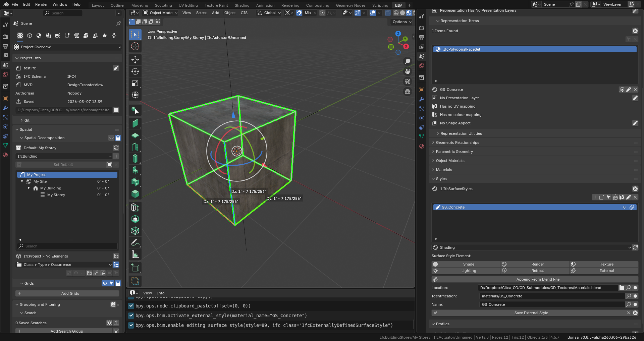Toggle camera view in viewport
Viewport: 644px width, 341px height.
[x=408, y=81]
